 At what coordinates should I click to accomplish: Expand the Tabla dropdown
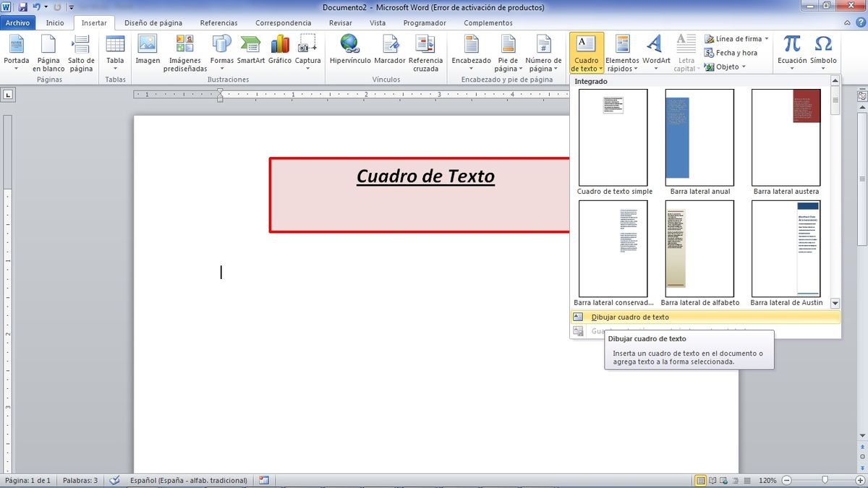pyautogui.click(x=115, y=53)
